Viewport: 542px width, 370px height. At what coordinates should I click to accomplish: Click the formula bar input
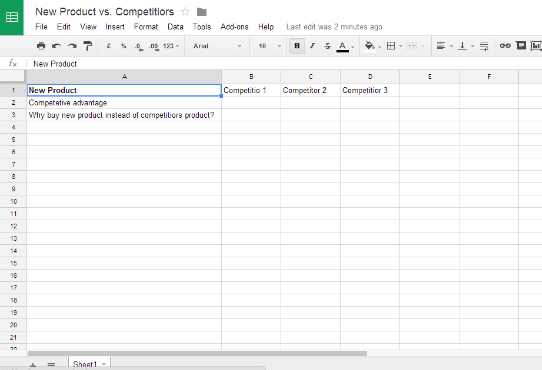283,64
